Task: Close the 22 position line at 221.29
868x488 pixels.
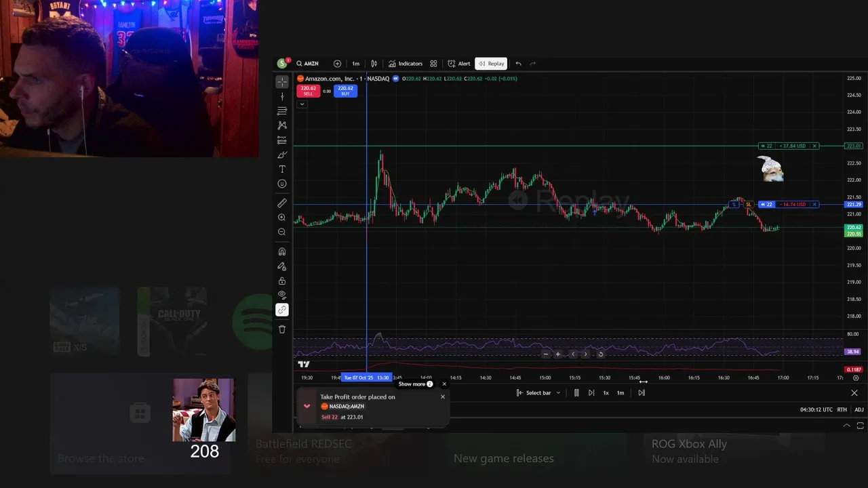Action: pos(815,204)
